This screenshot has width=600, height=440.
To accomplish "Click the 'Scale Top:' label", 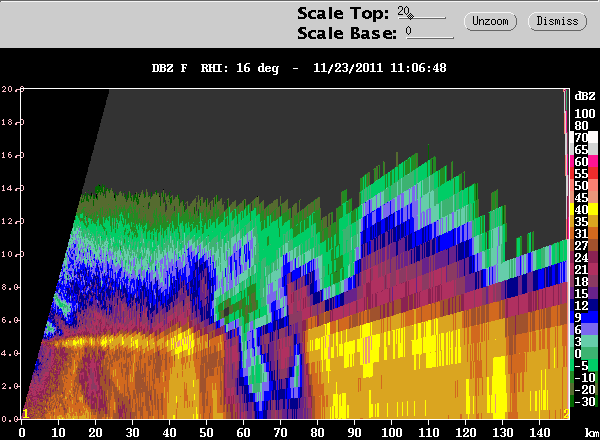I will click(x=343, y=14).
